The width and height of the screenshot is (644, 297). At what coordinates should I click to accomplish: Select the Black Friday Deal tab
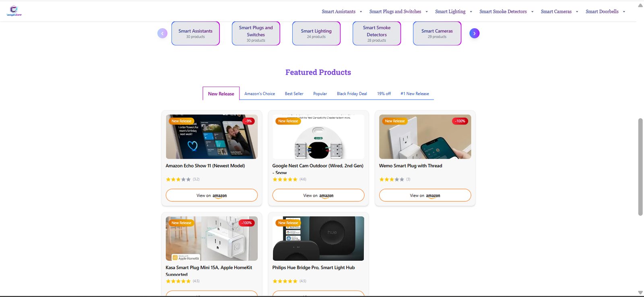(351, 93)
